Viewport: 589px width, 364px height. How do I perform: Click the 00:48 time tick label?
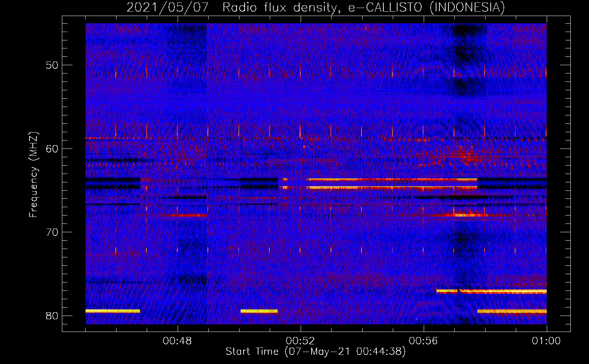click(177, 341)
